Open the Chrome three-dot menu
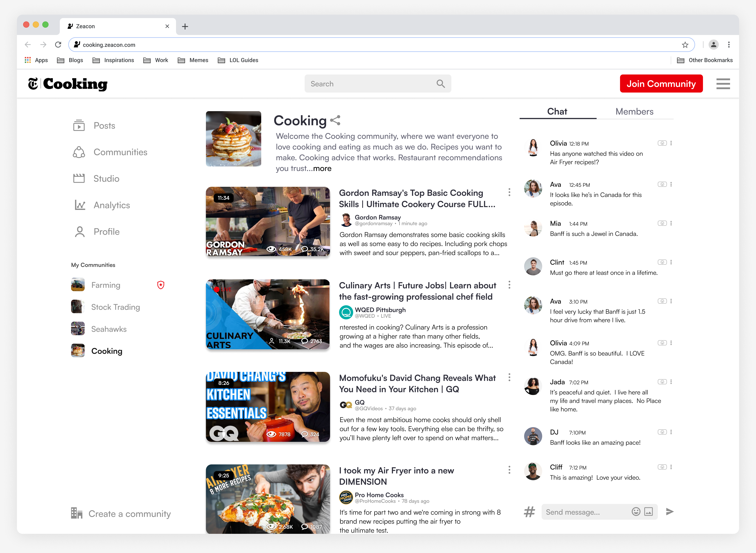The height and width of the screenshot is (553, 756). click(729, 45)
